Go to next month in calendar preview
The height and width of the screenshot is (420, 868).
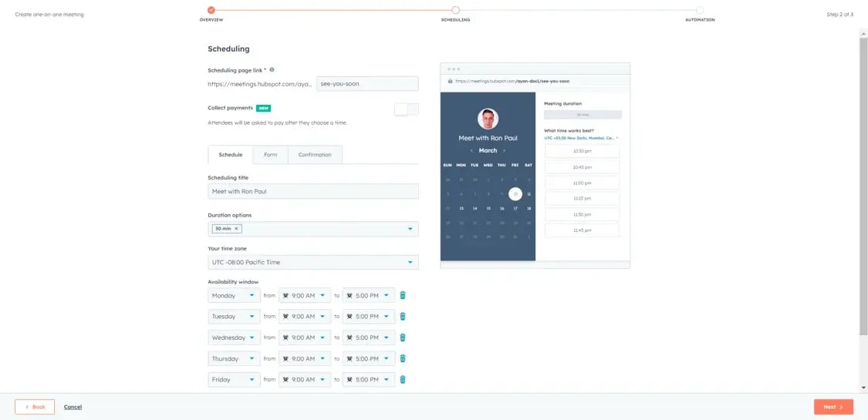click(x=504, y=150)
